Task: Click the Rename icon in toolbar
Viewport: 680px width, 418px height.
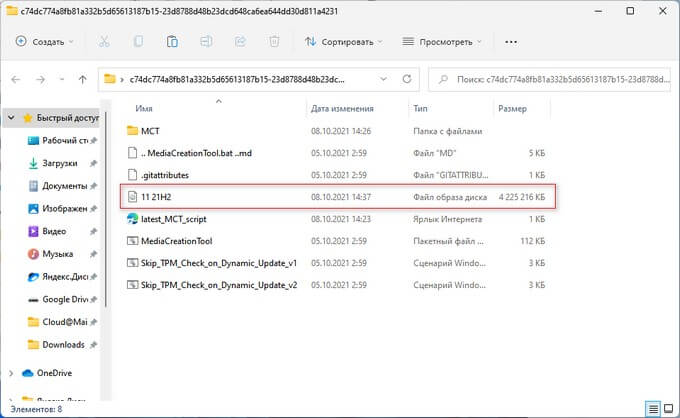Action: (x=206, y=42)
